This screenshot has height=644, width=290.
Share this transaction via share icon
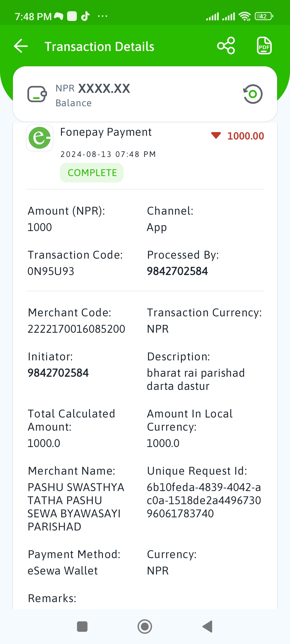click(226, 46)
